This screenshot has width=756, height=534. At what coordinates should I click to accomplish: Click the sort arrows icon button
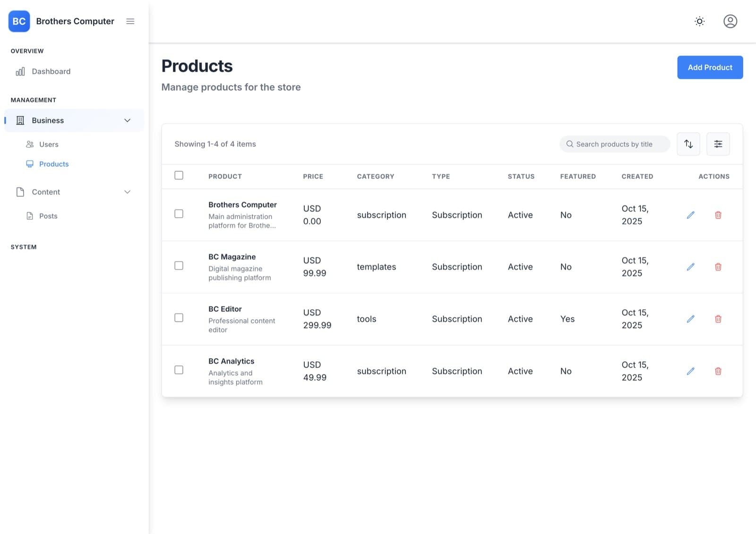tap(688, 144)
